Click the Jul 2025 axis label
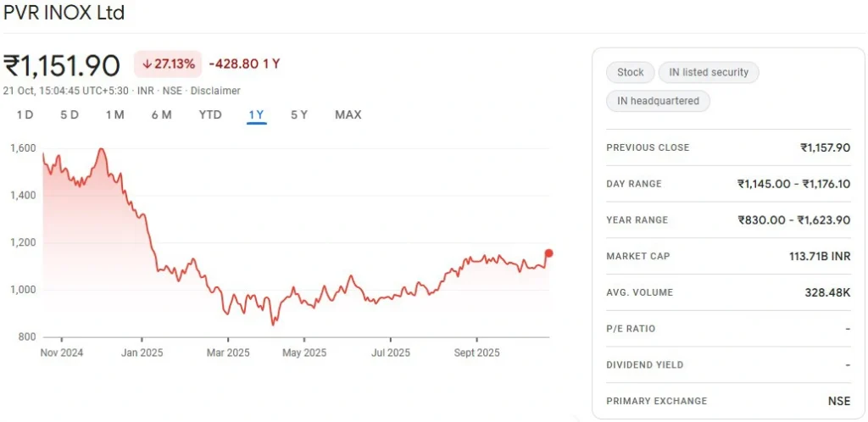The image size is (868, 422). [390, 353]
